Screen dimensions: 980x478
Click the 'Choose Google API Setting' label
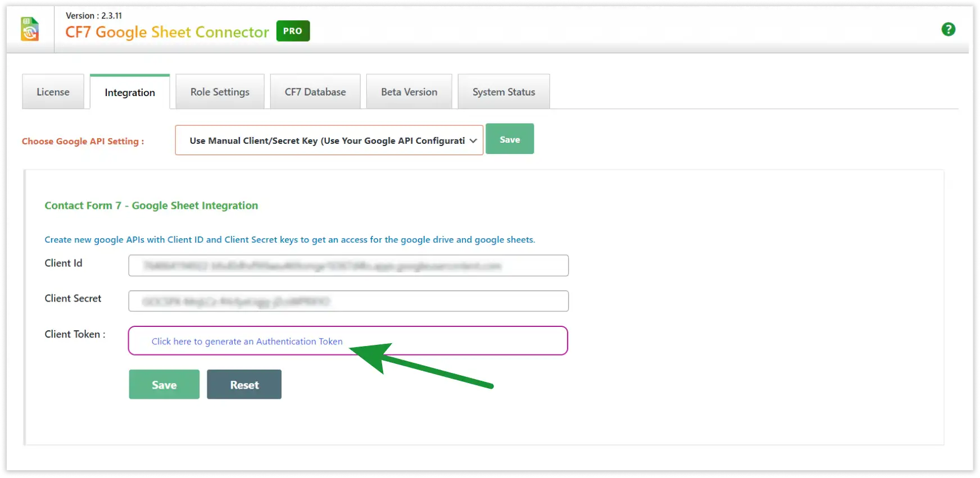coord(83,142)
